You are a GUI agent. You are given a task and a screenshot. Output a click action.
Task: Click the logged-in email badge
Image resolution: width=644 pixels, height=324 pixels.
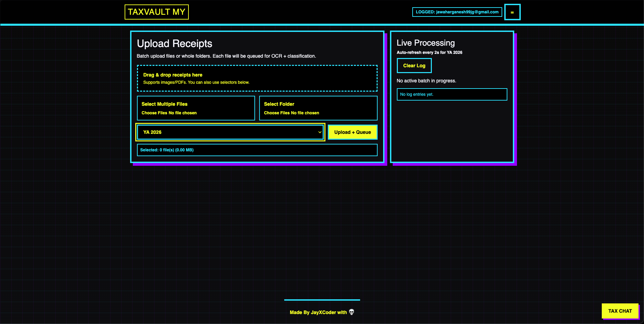[x=457, y=12]
